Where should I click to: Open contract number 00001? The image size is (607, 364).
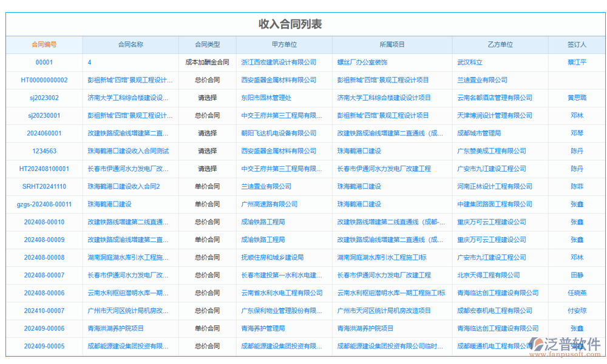point(44,62)
